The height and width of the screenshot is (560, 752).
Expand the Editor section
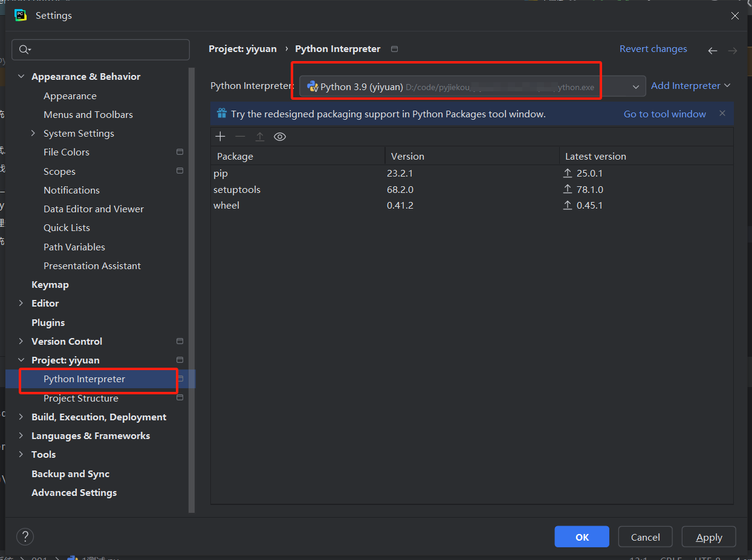21,303
